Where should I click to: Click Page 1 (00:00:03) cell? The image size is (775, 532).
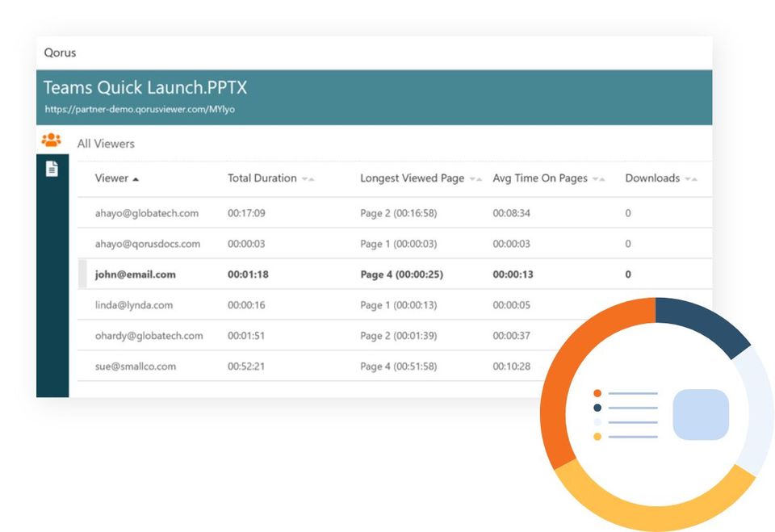tap(398, 244)
